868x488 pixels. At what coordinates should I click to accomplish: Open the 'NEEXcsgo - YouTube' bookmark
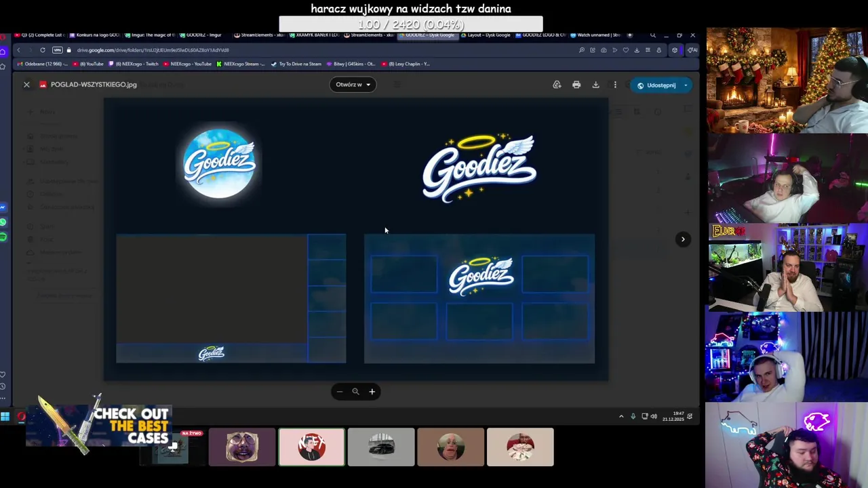pos(187,64)
